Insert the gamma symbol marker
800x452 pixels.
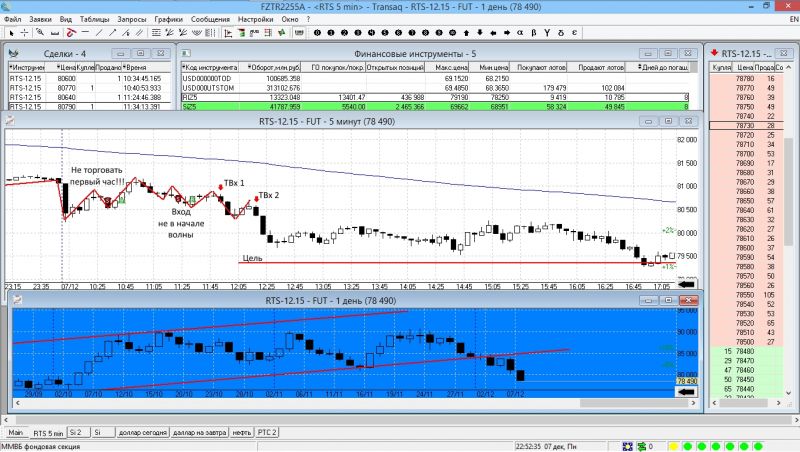coord(547,33)
